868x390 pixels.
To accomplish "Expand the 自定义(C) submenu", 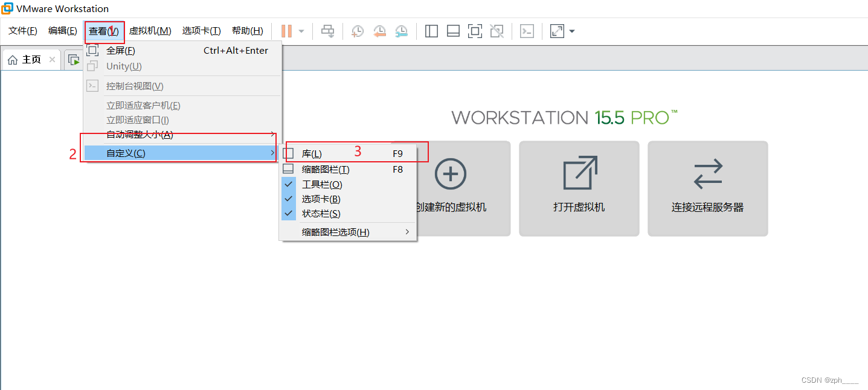I will [182, 153].
